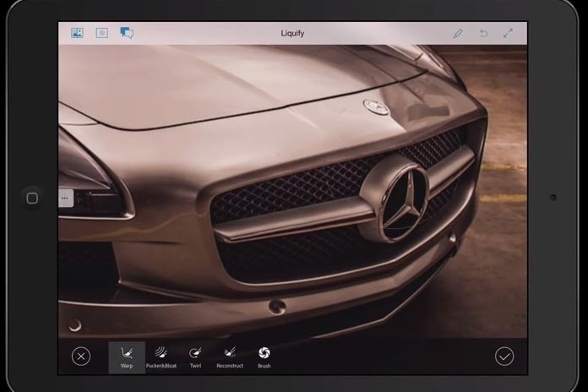This screenshot has height=392, width=588.
Task: Tap the Mercedes grille star on canvas
Action: tap(405, 203)
